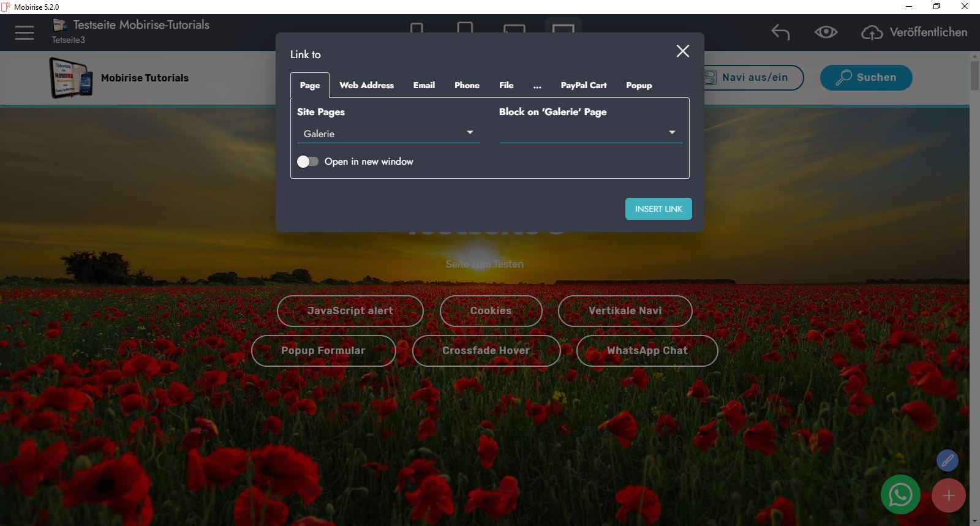This screenshot has height=526, width=980.
Task: Click the Mobirise Tutorials logo image
Action: pos(71,78)
